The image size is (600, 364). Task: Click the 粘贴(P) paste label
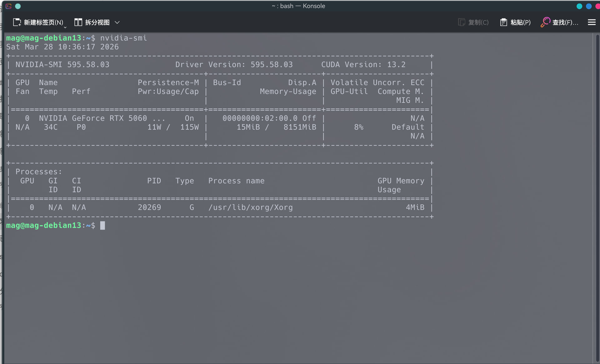tap(520, 22)
